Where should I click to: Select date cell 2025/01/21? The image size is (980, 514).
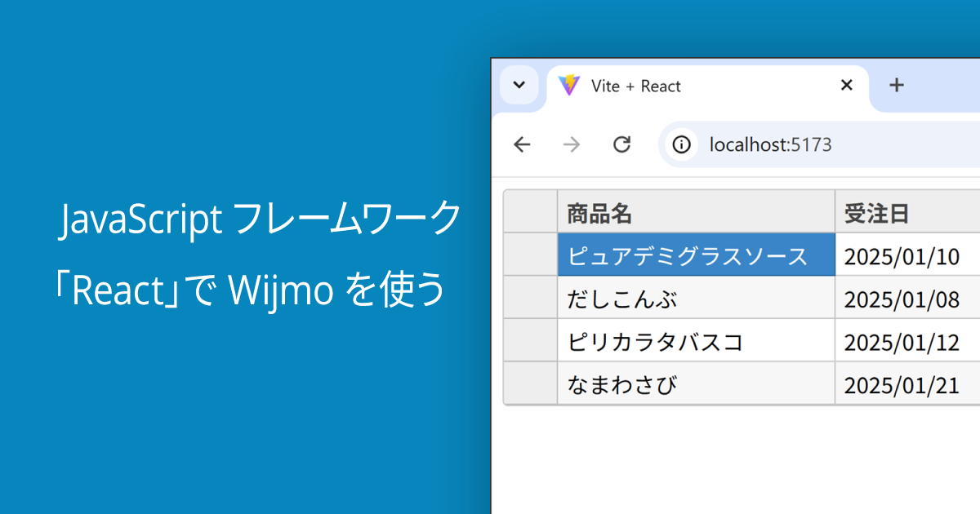907,383
